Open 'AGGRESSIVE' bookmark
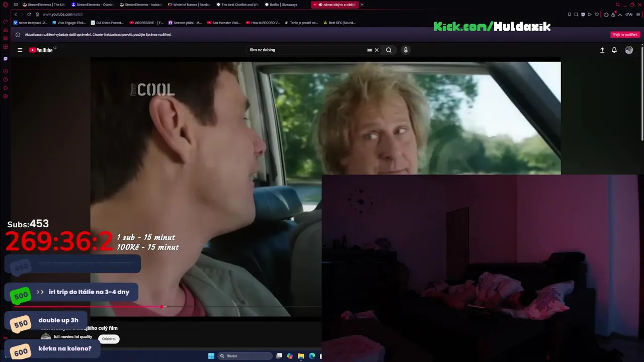Image resolution: width=644 pixels, height=362 pixels. click(x=146, y=23)
